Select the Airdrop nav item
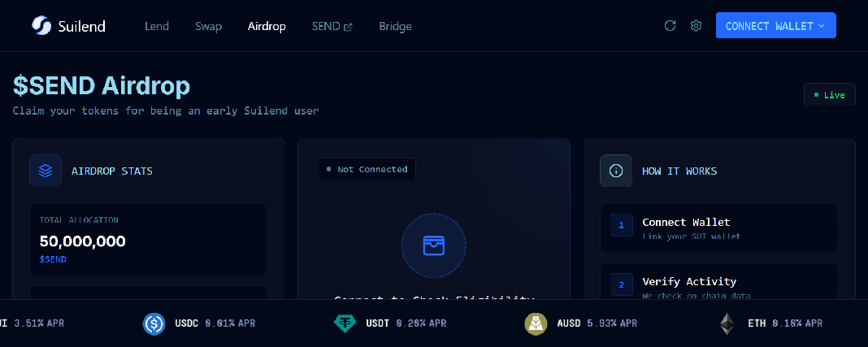Screen dimensions: 868x347 [267, 26]
